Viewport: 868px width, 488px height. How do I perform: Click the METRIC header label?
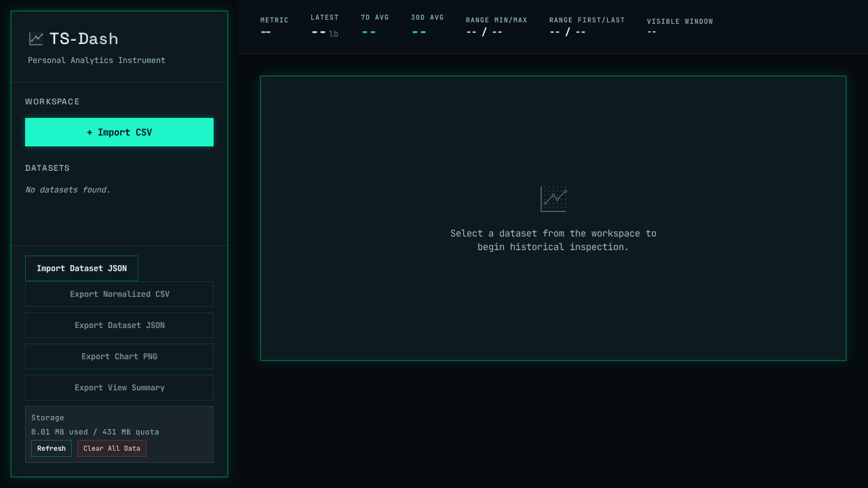(x=275, y=20)
